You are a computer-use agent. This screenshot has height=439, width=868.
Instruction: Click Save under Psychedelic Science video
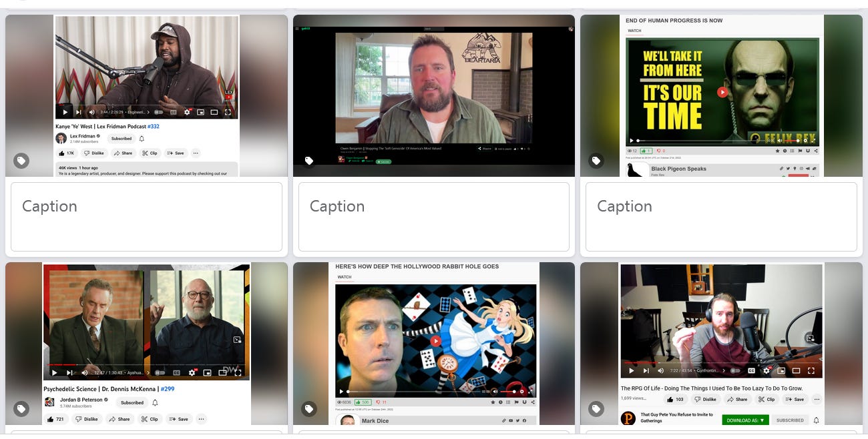(178, 419)
